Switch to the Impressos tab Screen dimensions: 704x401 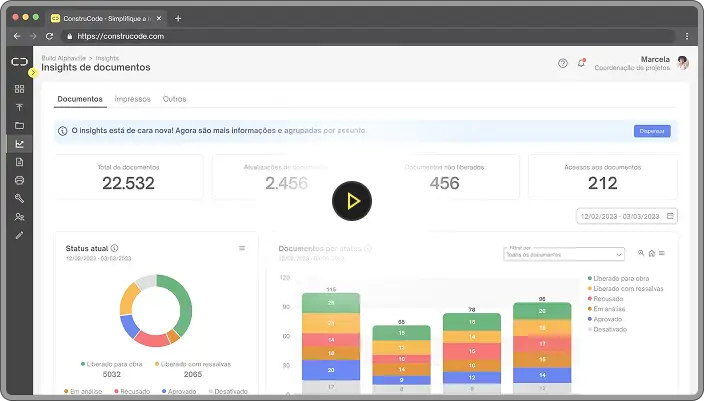click(x=133, y=100)
